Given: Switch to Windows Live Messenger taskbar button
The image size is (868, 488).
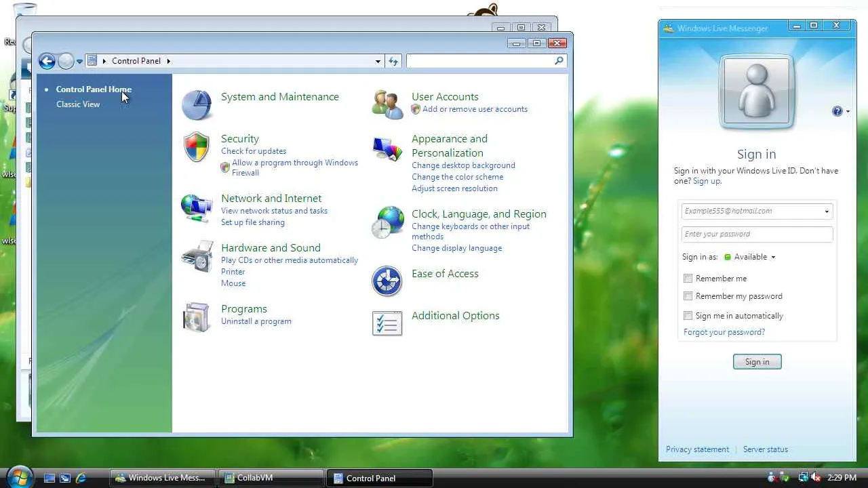Looking at the screenshot, I should [163, 478].
